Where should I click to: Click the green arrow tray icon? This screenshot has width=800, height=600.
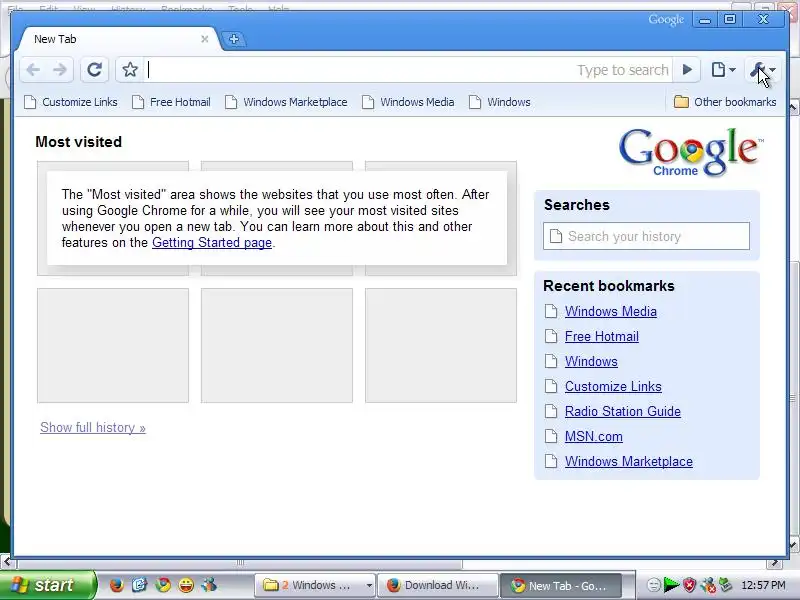click(671, 585)
